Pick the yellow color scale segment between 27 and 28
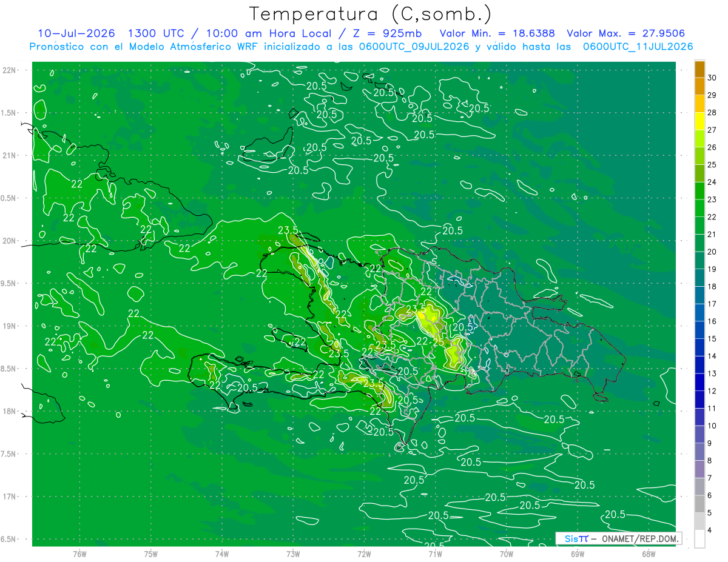Image resolution: width=728 pixels, height=562 pixels. (x=699, y=121)
